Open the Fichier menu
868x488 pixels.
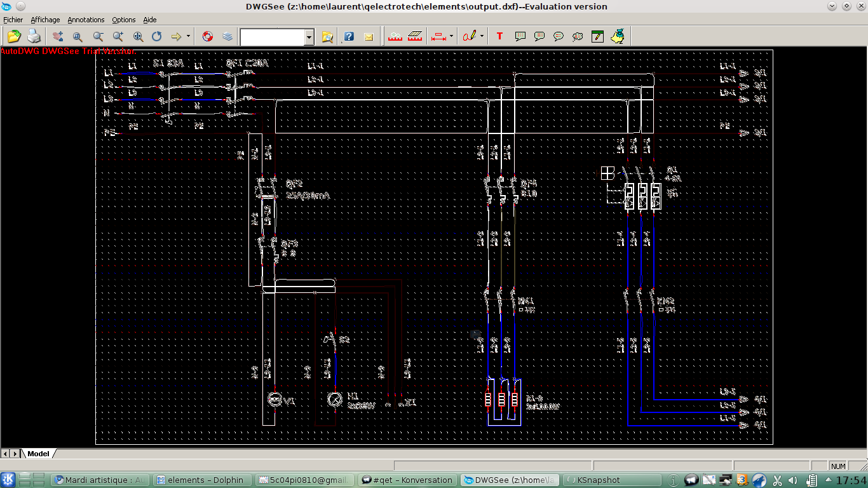[13, 20]
